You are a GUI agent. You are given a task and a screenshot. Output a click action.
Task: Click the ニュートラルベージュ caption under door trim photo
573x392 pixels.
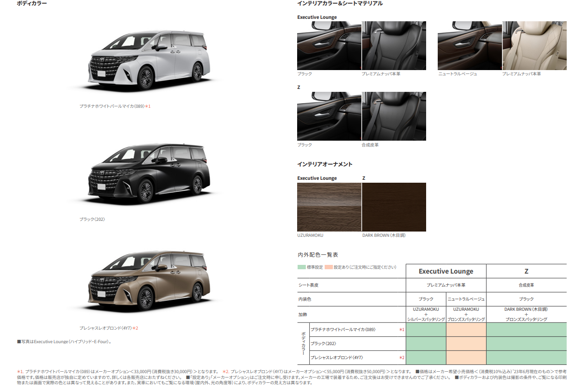[458, 74]
